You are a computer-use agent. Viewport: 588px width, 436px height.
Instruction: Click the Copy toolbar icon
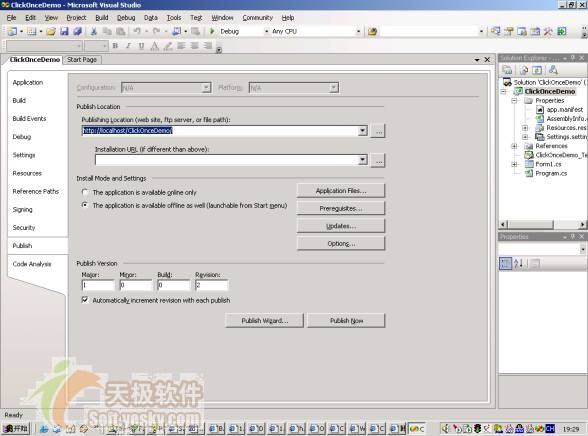tap(107, 31)
